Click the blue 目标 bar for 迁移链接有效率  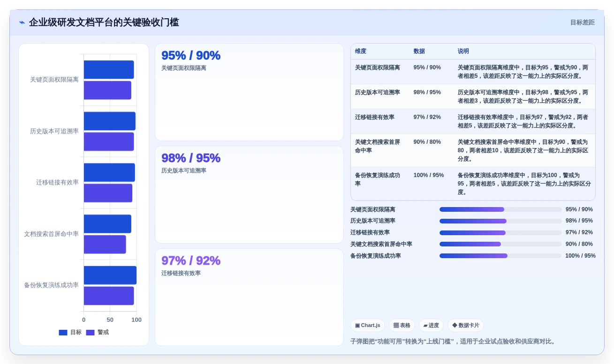[109, 172]
